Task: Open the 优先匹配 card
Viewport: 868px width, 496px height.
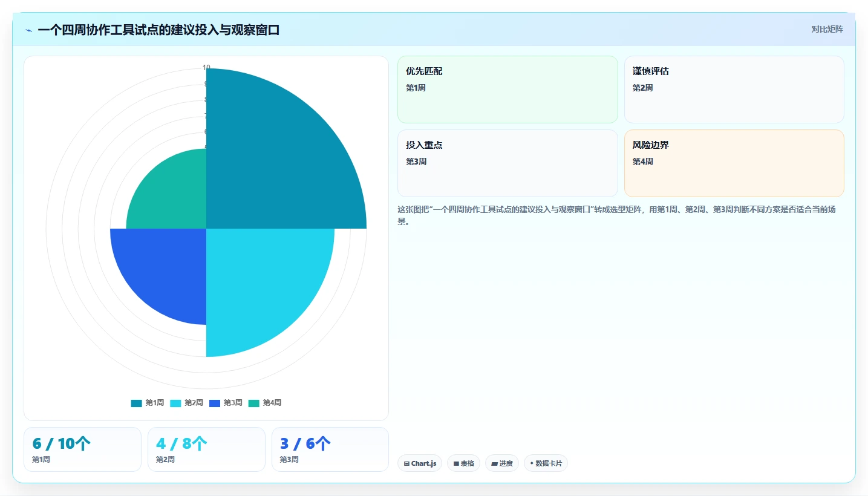Action: point(507,90)
